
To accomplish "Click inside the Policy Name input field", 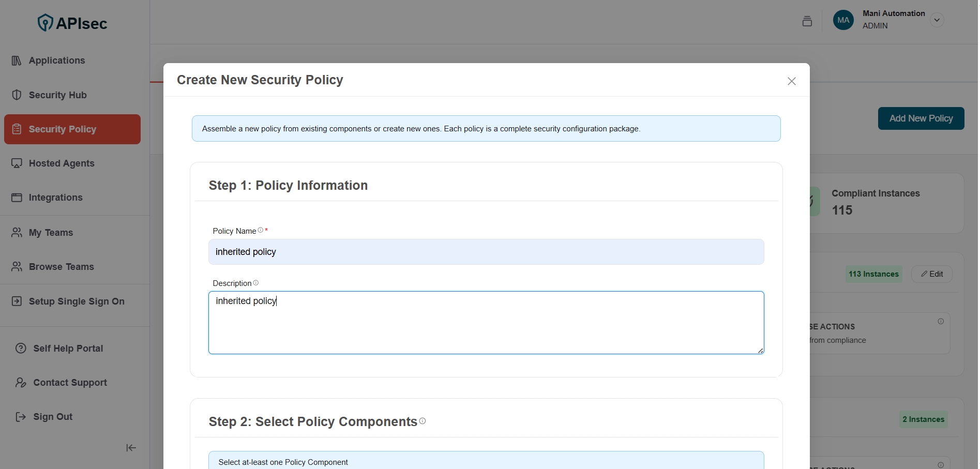I will 486,252.
